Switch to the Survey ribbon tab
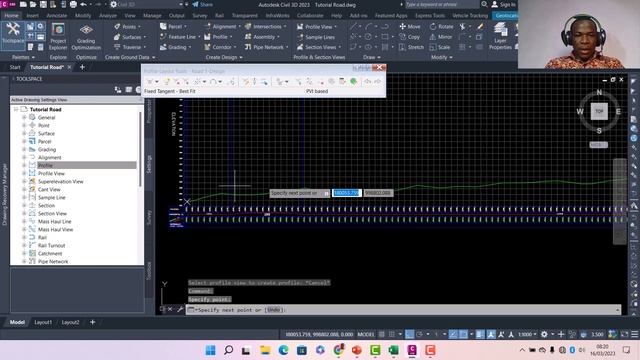The image size is (640, 360). pos(200,16)
